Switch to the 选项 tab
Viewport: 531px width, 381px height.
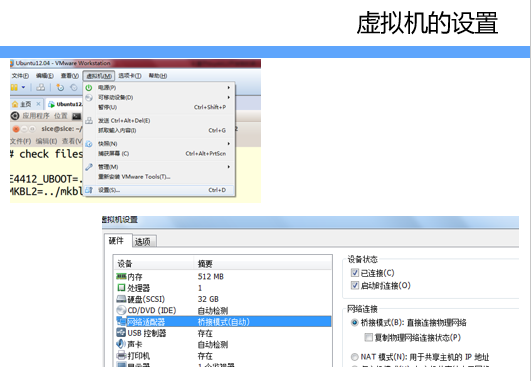[145, 241]
